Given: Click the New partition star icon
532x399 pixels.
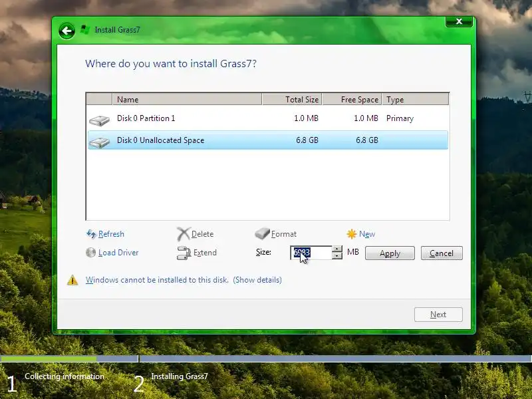Looking at the screenshot, I should coord(352,234).
